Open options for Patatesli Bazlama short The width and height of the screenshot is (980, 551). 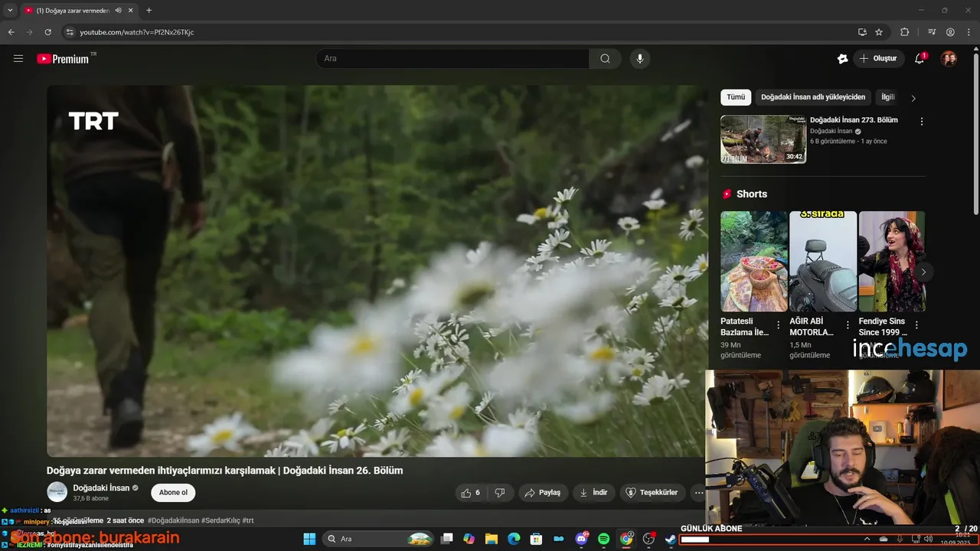coord(779,325)
